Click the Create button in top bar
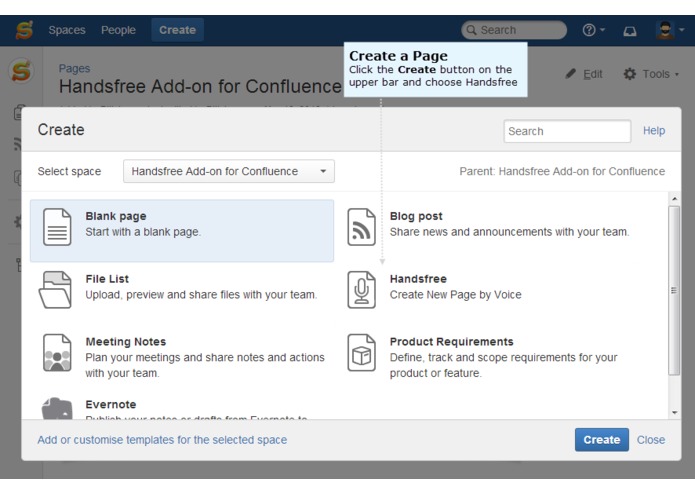The height and width of the screenshot is (494, 695). click(177, 30)
